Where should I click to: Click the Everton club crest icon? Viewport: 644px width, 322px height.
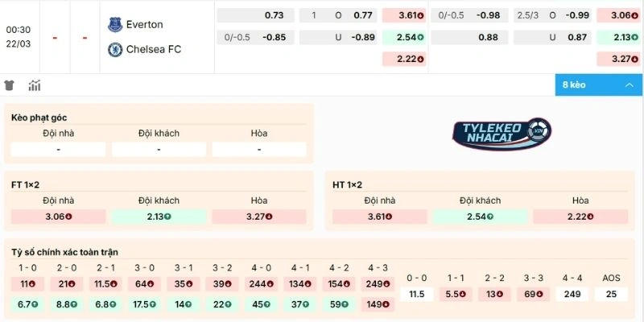(114, 25)
